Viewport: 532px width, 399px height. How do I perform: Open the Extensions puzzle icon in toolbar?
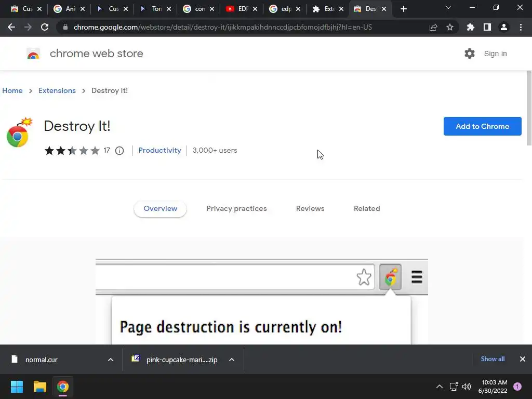click(471, 27)
